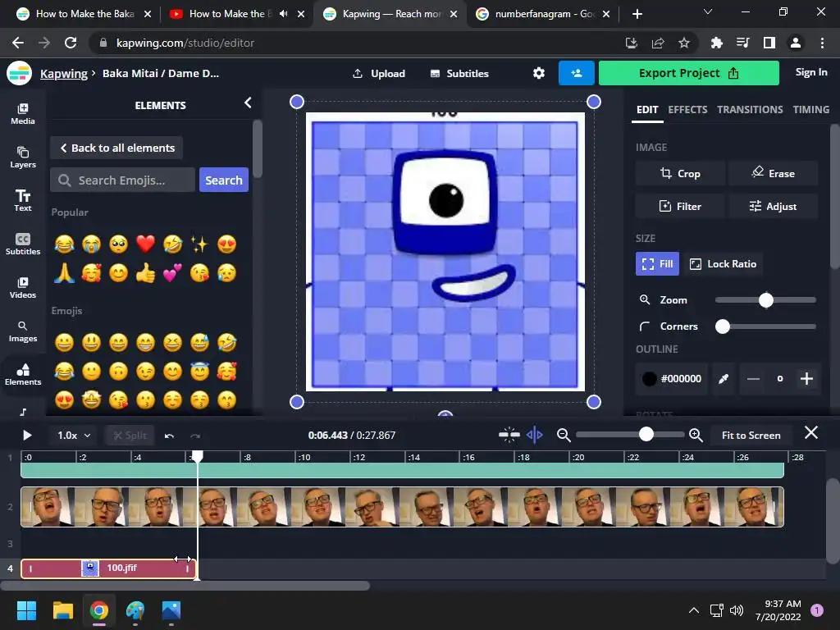This screenshot has height=630, width=840.
Task: Switch to numberfanagram Google browser tab
Action: pos(544,14)
